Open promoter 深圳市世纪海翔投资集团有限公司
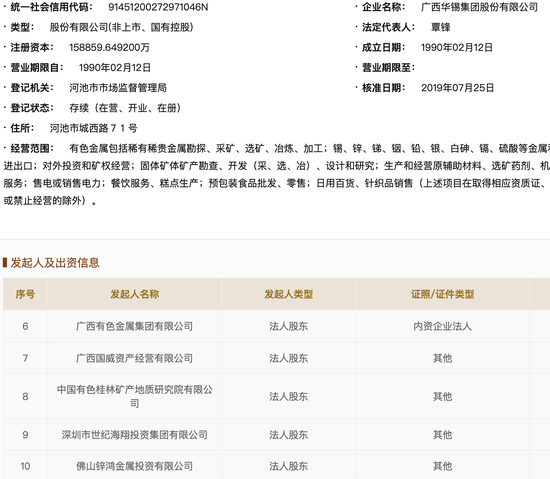The width and height of the screenshot is (550, 479). coord(135,435)
